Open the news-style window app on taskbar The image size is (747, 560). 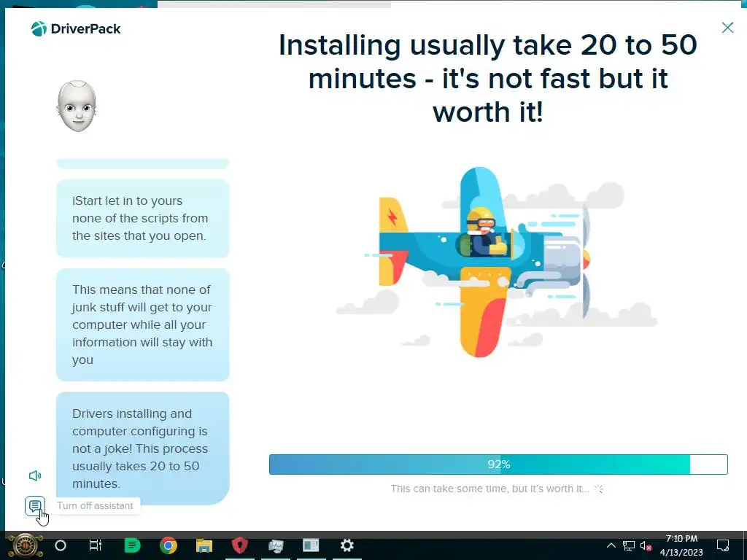311,545
